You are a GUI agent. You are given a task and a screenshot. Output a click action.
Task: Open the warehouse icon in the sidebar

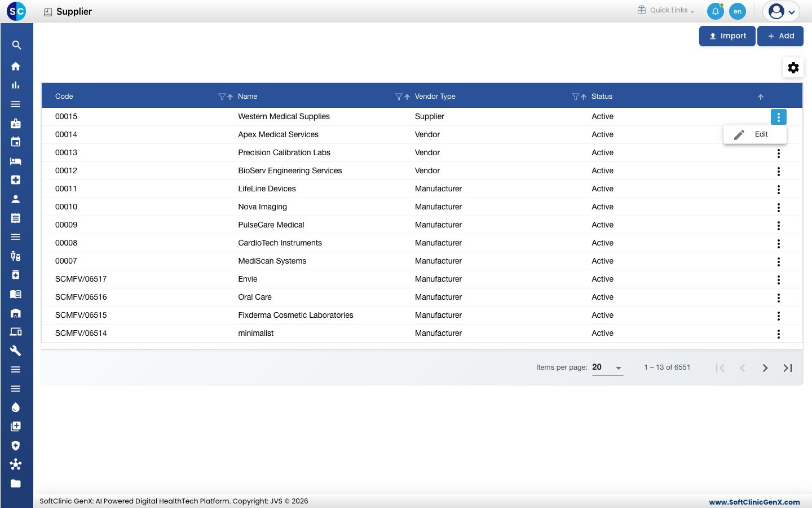coord(16,313)
